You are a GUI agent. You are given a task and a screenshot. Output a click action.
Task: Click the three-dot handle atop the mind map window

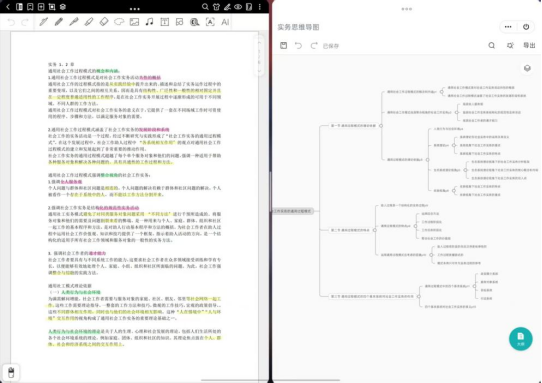[406, 9]
